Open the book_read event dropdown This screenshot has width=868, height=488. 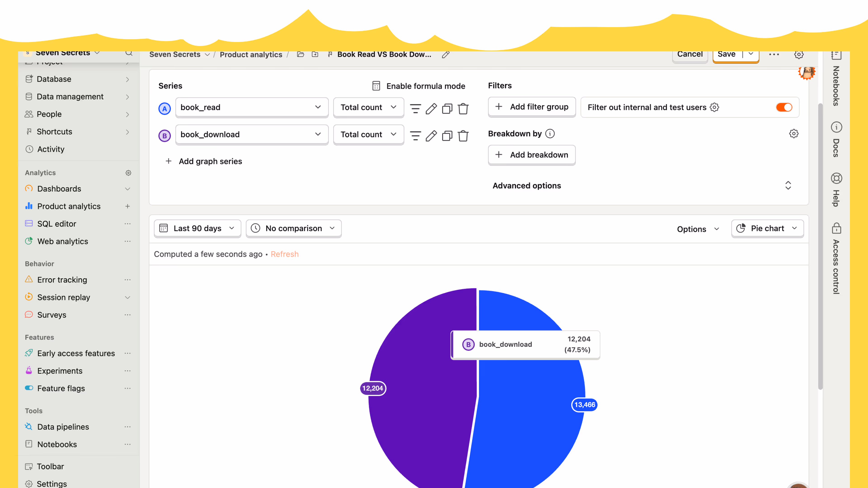click(252, 107)
